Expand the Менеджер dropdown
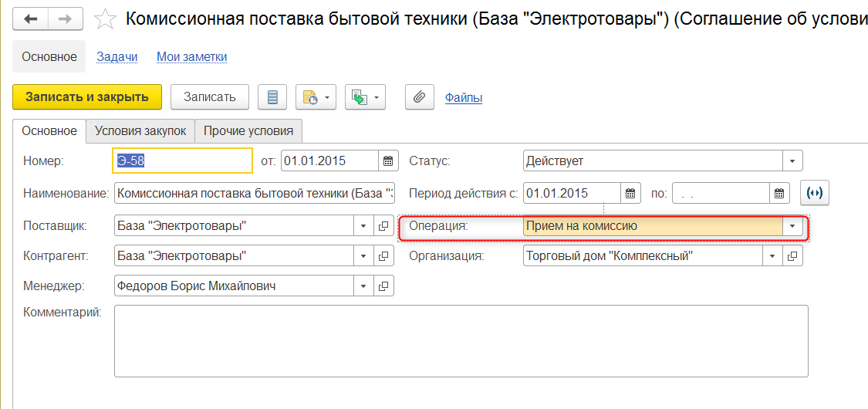Screen dimensions: 868x409 tap(363, 286)
